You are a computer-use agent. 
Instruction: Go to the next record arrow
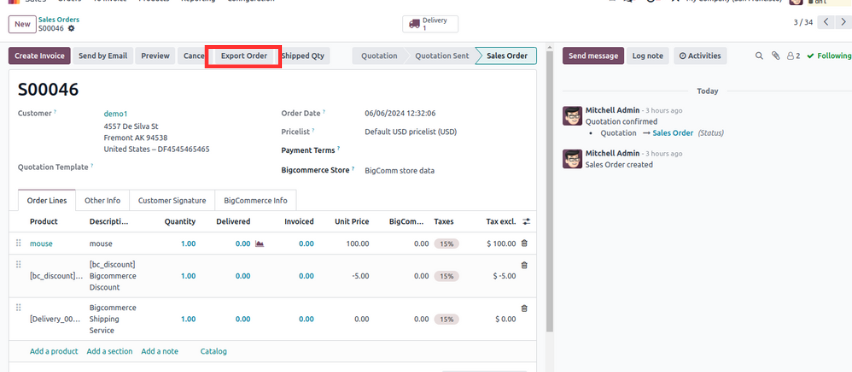coord(843,22)
